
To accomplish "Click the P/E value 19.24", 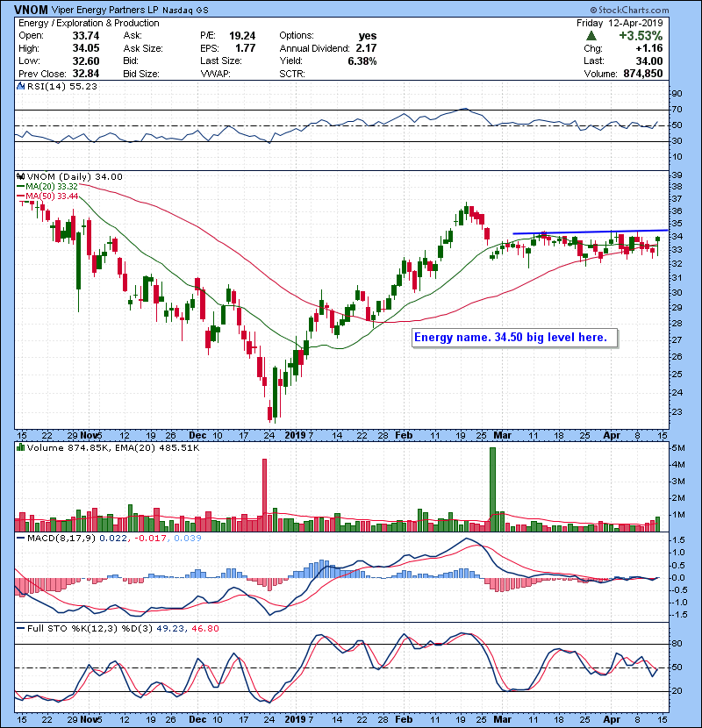I will 242,36.
